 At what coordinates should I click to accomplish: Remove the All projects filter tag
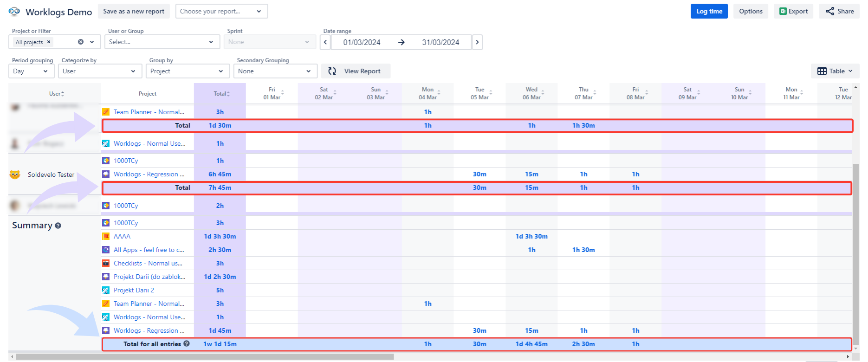pos(49,42)
